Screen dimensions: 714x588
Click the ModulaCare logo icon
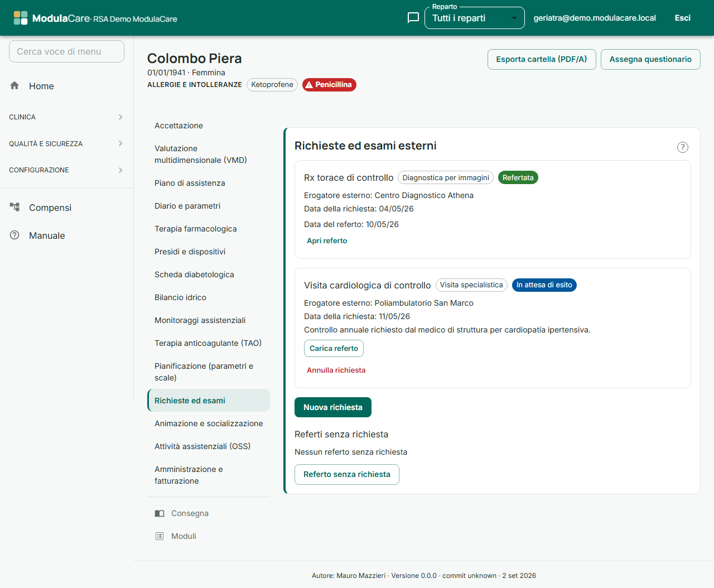tap(21, 18)
